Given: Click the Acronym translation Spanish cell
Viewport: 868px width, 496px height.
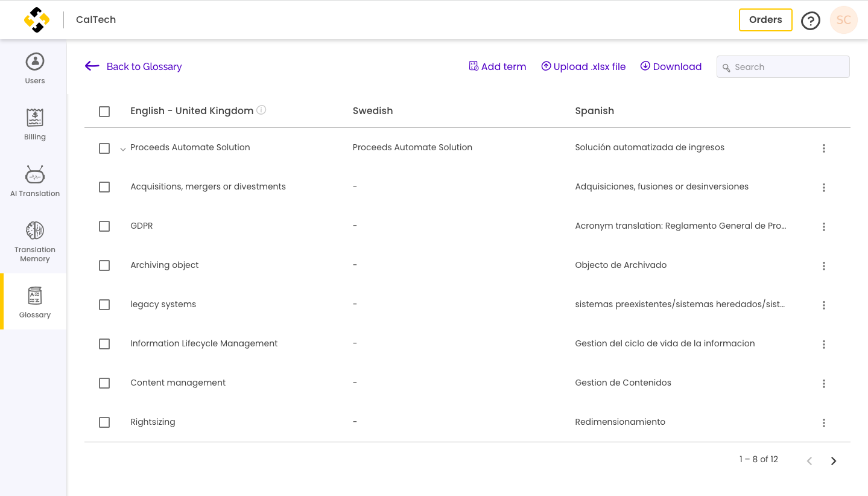Looking at the screenshot, I should [680, 226].
